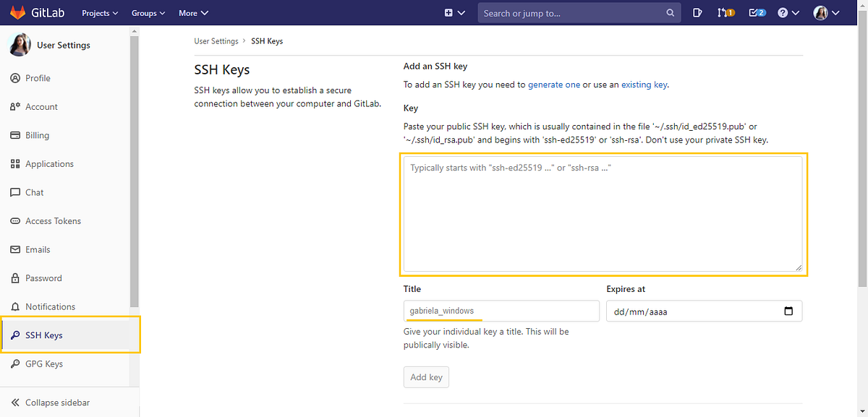Open the to-do list icon showing 2
Image resolution: width=868 pixels, height=417 pixels.
click(x=756, y=12)
